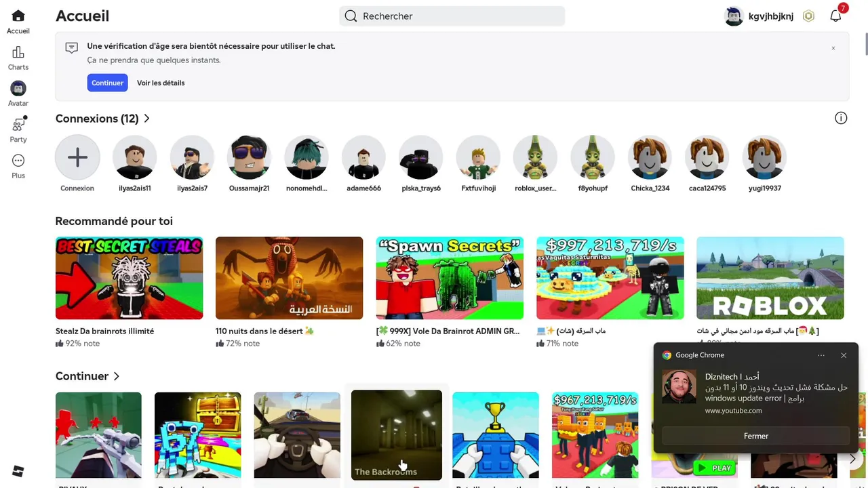
Task: Open adame666 avatar
Action: 363,157
